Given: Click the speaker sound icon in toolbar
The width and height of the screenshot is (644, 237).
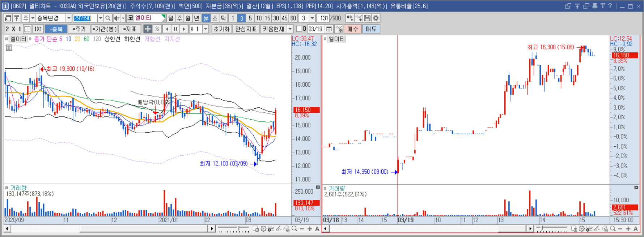Looking at the screenshot, I should (116, 18).
